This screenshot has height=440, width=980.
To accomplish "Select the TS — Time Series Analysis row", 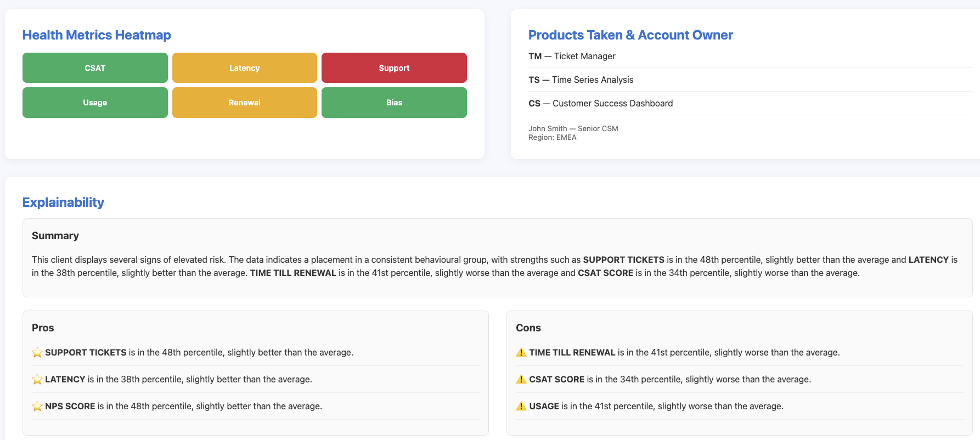I will [750, 80].
